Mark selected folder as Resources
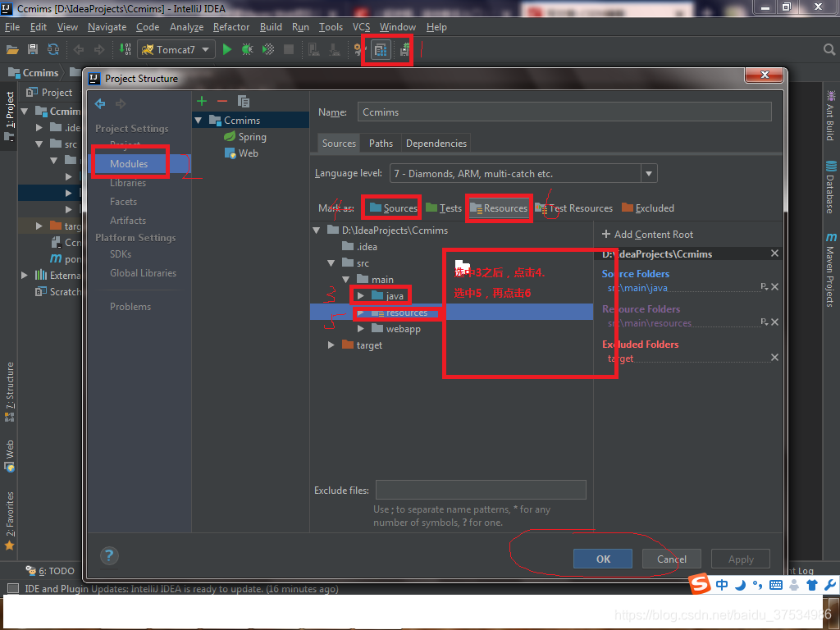The height and width of the screenshot is (630, 840). (x=499, y=208)
